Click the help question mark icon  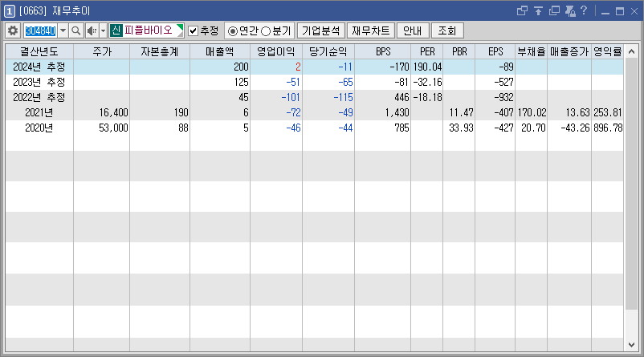pos(584,10)
